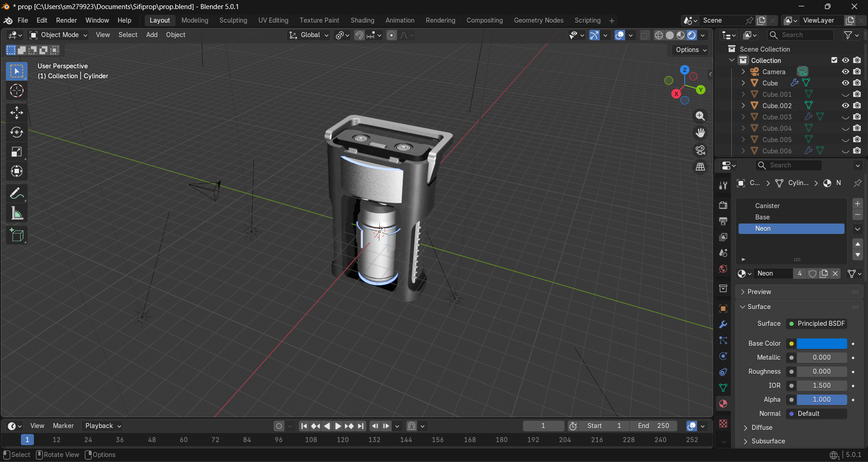Switch to the Shading workspace tab
The height and width of the screenshot is (462, 868).
(x=362, y=20)
